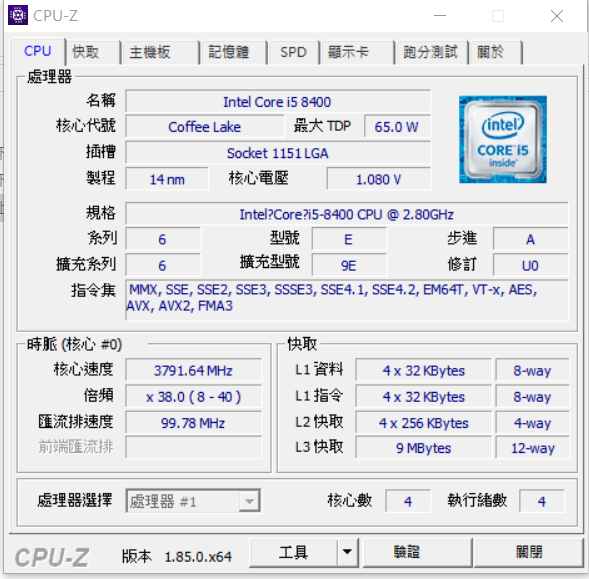Screen dimensions: 589x579
Task: Click the 驗證 button
Action: [417, 552]
